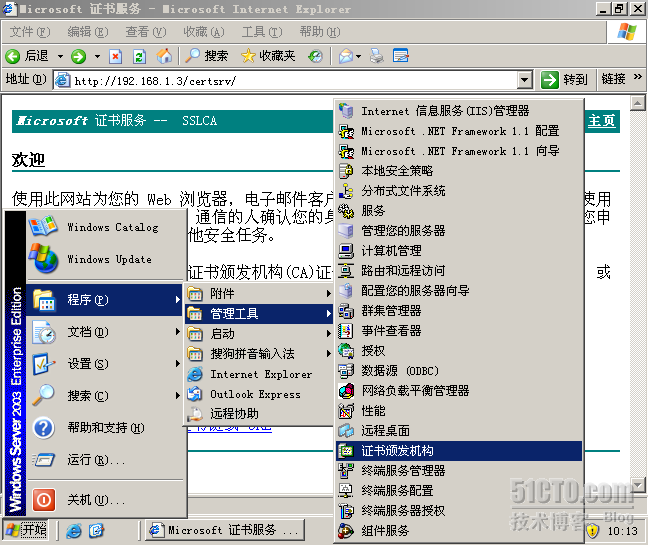Open the Tools (工具) menu
Screen dimensions: 648x545
pos(262,32)
